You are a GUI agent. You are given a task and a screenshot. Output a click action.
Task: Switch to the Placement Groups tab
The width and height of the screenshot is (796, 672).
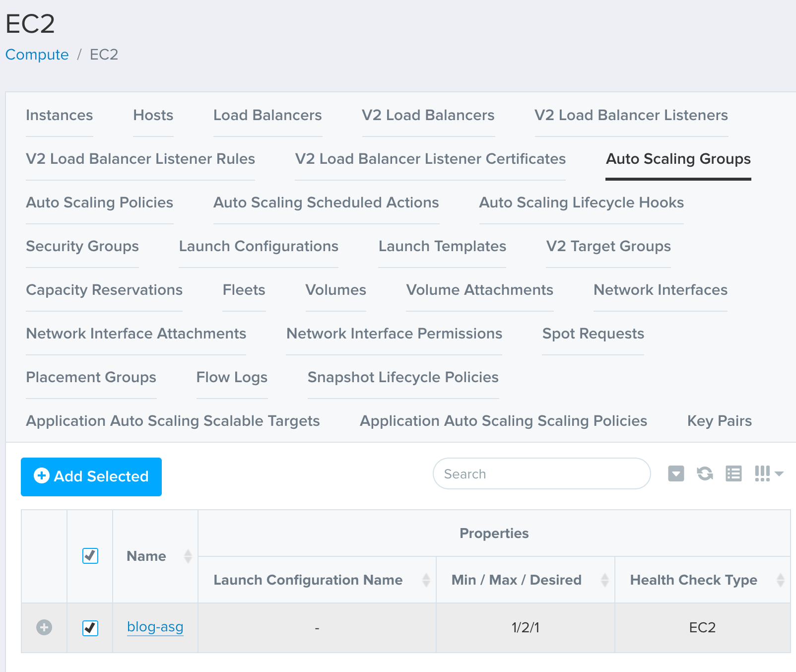(91, 377)
